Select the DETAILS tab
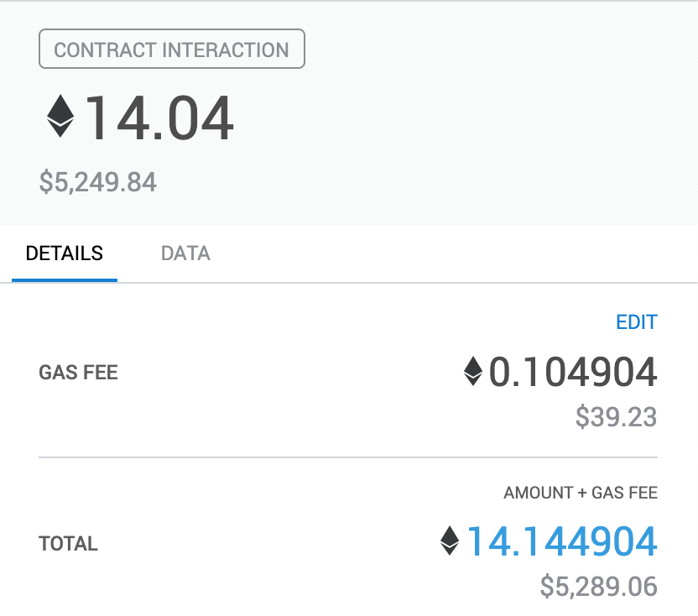Viewport: 698px width, 616px height. (65, 253)
